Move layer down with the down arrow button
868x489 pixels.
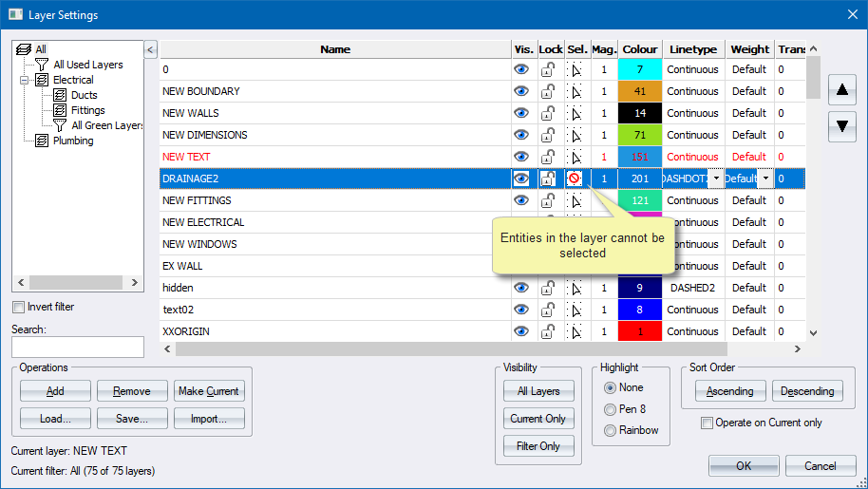click(x=841, y=126)
